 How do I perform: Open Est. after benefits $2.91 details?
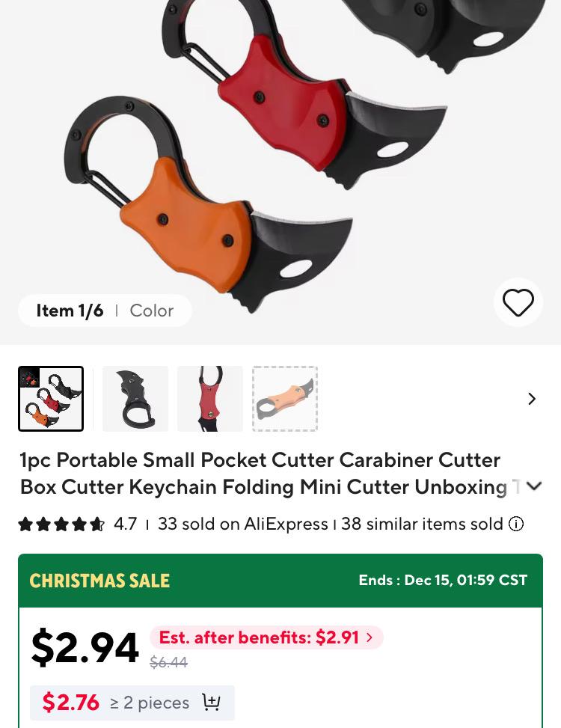(266, 637)
